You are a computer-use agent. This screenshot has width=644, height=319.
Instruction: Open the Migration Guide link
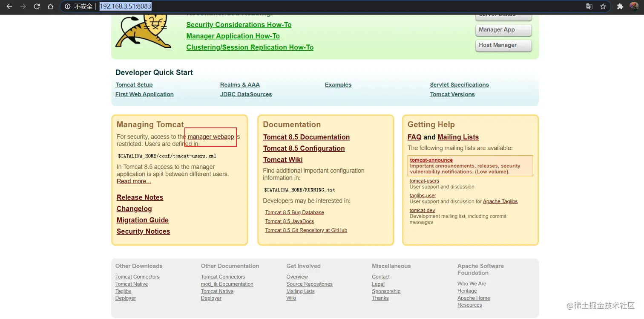(143, 220)
